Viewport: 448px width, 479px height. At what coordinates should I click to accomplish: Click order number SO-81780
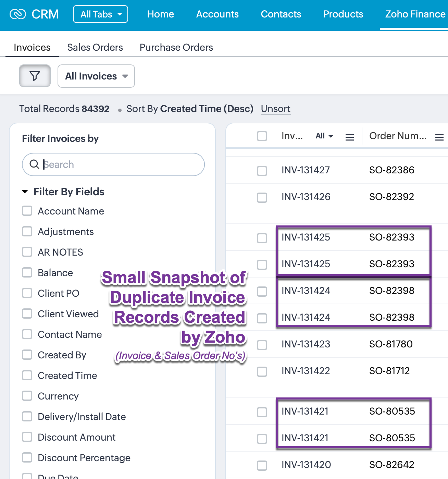click(391, 344)
